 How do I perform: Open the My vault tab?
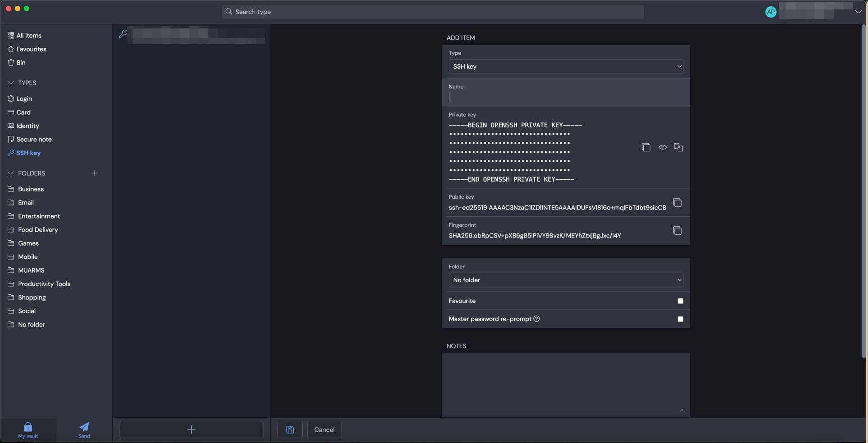pos(28,430)
